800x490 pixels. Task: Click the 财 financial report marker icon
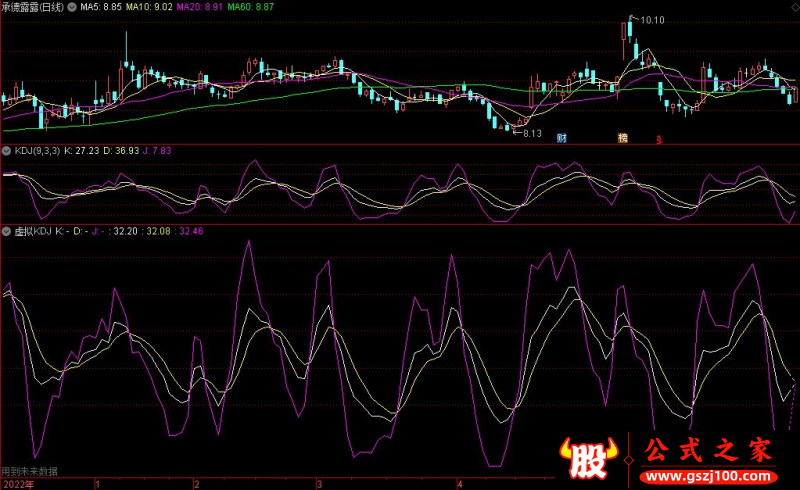point(562,138)
